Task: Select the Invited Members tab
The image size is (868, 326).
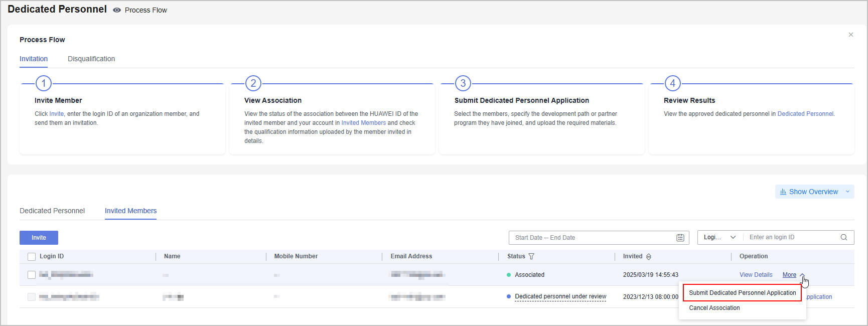Action: (130, 211)
